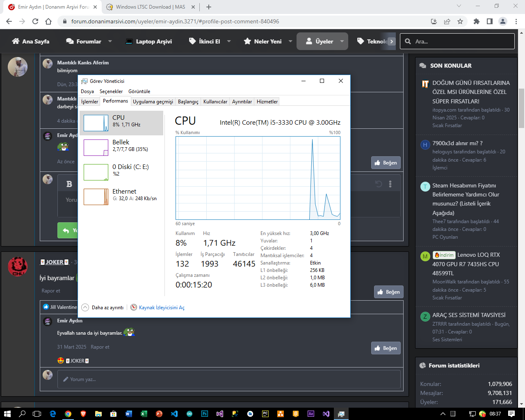Viewport: 525px width, 420px height.
Task: Bookmark this page with the star icon
Action: pos(460,21)
